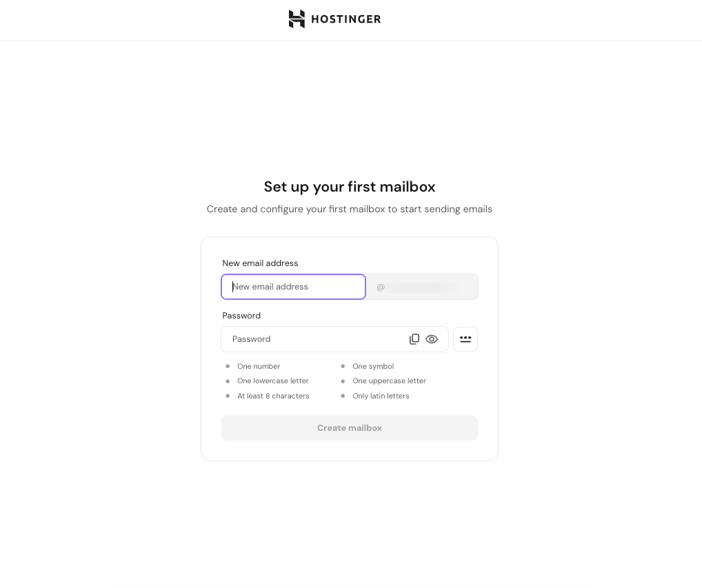This screenshot has height=588, width=702.
Task: Copy the password using the copy icon
Action: 414,339
